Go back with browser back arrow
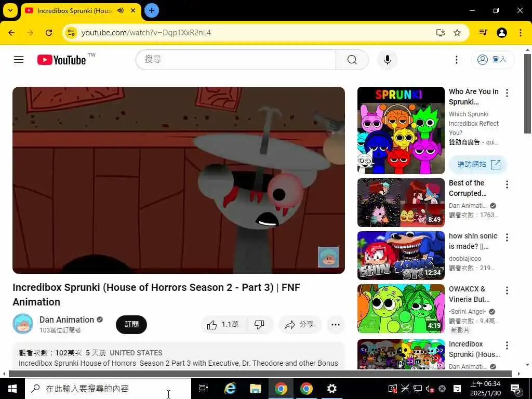532x399 pixels. coord(11,33)
